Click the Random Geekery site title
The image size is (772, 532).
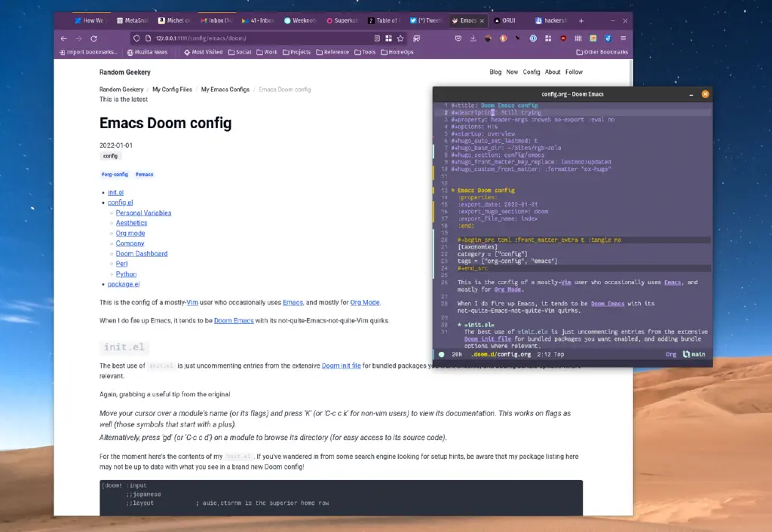click(125, 72)
